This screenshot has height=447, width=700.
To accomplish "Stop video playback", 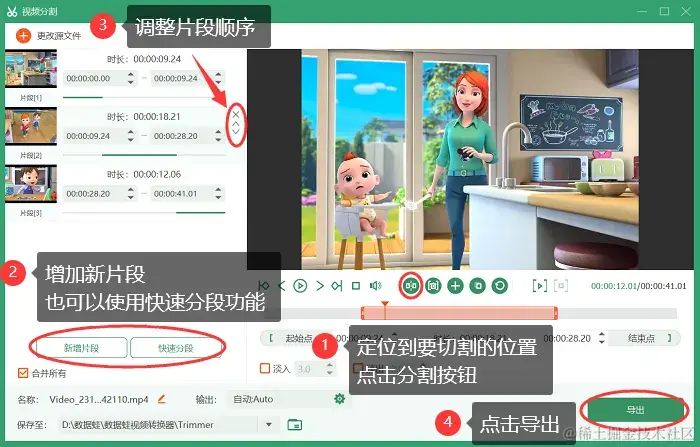I will point(356,286).
